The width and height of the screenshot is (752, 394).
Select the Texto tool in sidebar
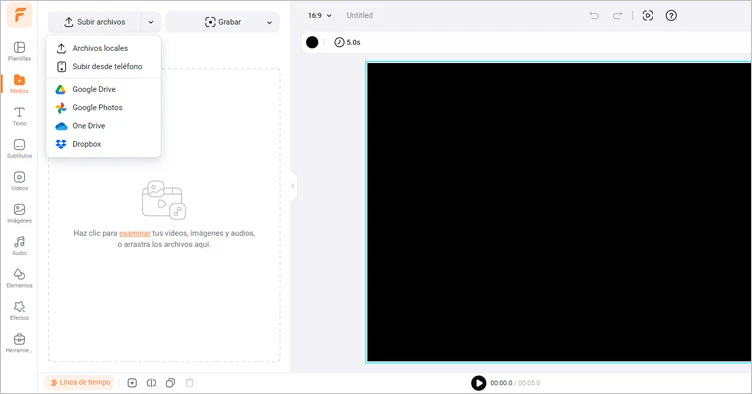[19, 116]
